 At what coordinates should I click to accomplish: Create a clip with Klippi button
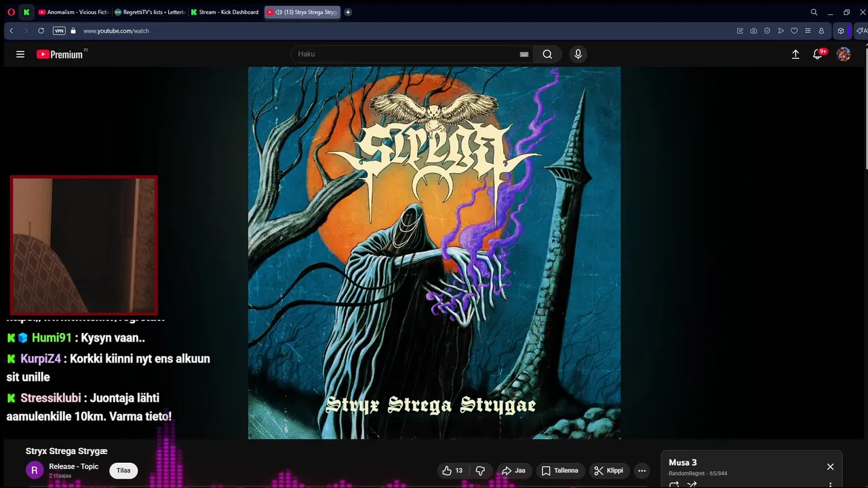(x=609, y=470)
